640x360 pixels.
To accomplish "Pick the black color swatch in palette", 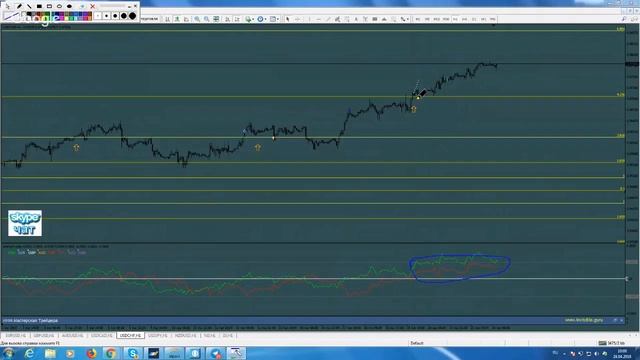I will 29,14.
